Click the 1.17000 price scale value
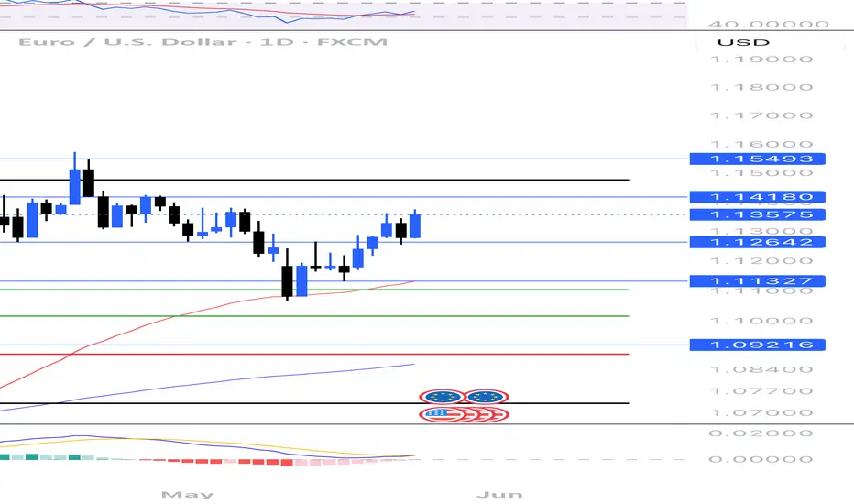Viewport: 854px width, 504px height. pos(761,115)
